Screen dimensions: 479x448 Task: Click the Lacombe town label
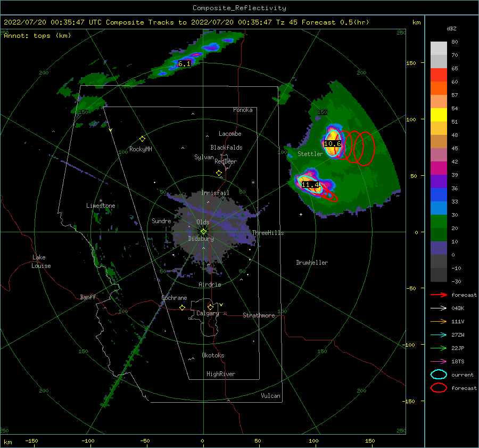point(230,134)
